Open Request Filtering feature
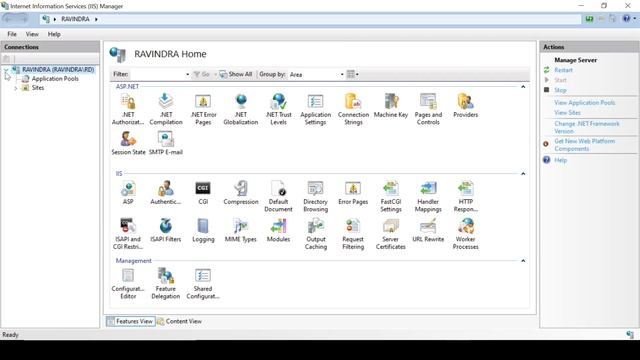 coord(353,234)
